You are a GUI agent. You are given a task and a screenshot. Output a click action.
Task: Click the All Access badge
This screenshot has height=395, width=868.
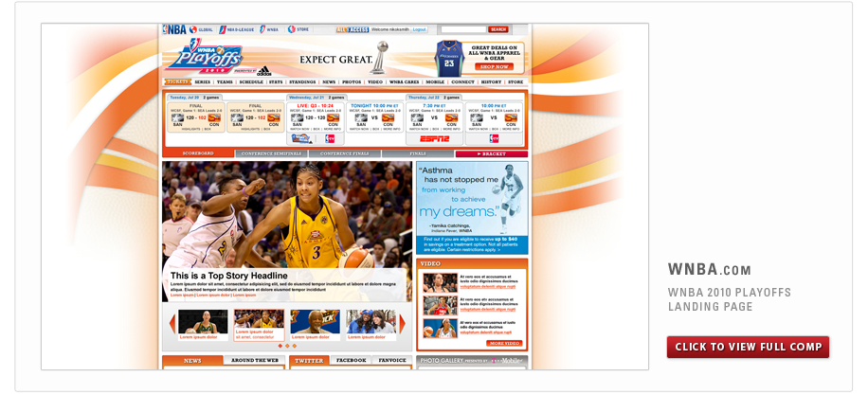coord(353,29)
